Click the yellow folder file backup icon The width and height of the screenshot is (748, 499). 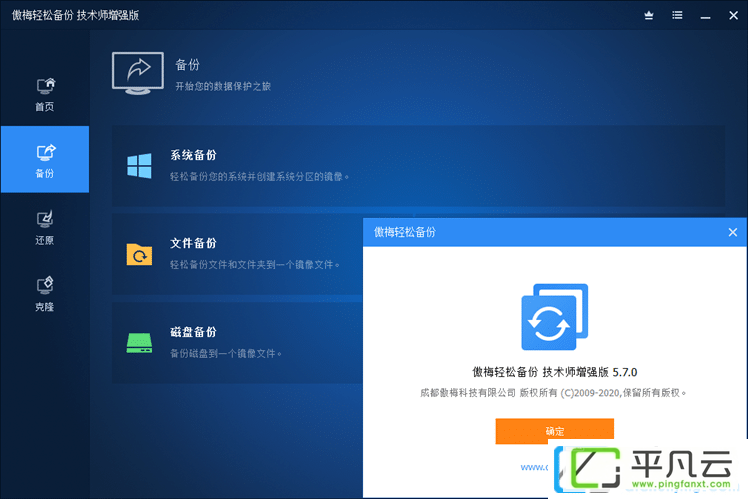click(139, 254)
